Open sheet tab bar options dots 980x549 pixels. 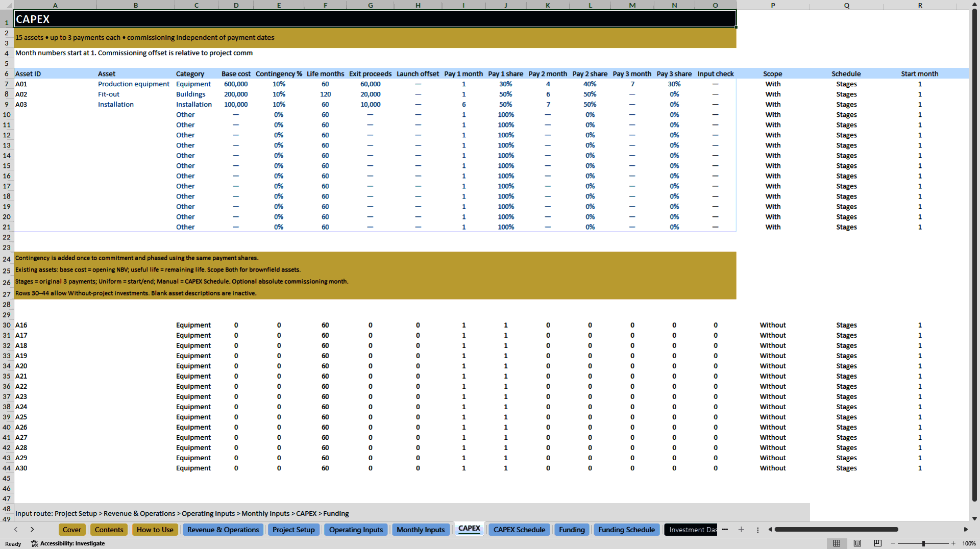pos(758,530)
